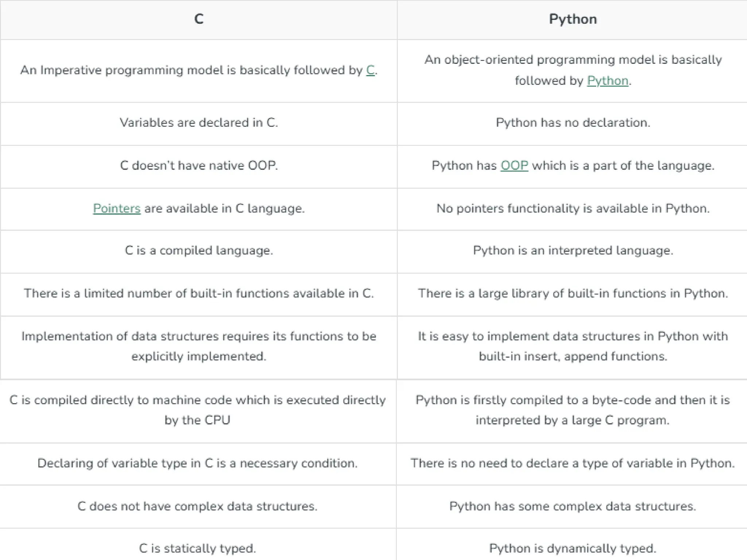
Task: Select the 'C doesn't have native OOP' cell
Action: click(199, 166)
